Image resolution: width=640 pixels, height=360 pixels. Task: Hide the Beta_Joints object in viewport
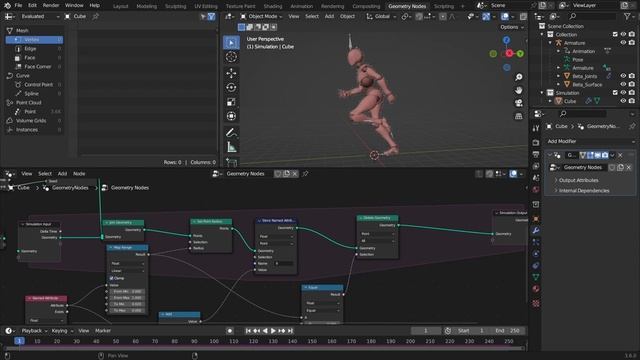tap(623, 76)
